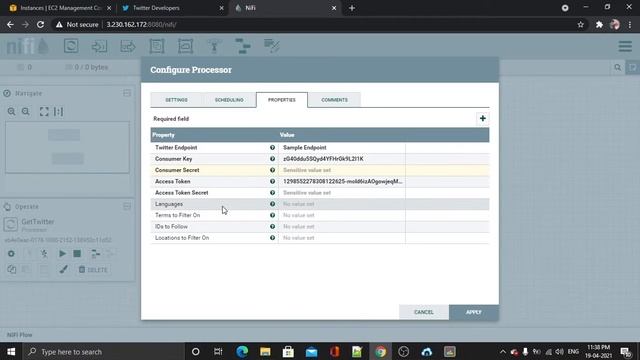Screen dimensions: 640x360
Task: Click Locations to Filter On value cell
Action: click(x=342, y=238)
